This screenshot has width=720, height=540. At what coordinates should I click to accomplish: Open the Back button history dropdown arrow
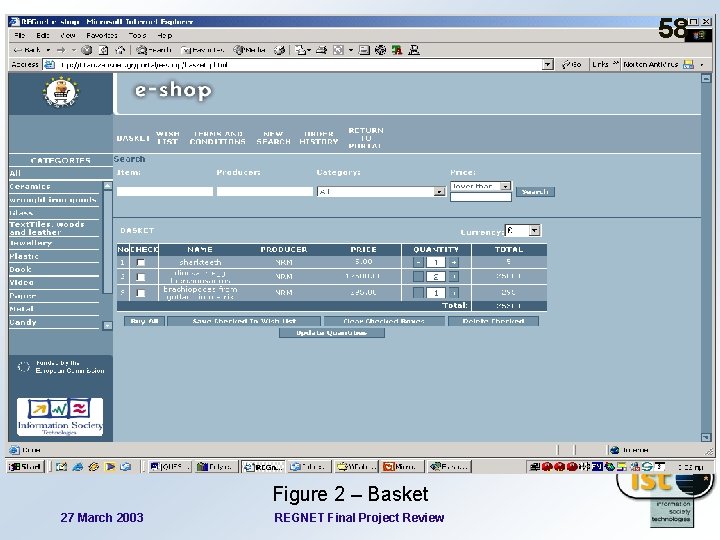(x=48, y=50)
